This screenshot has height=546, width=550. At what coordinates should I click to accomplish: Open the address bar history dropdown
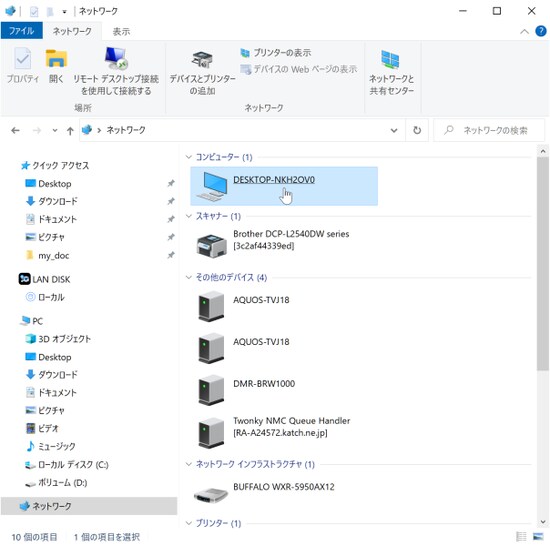[394, 130]
